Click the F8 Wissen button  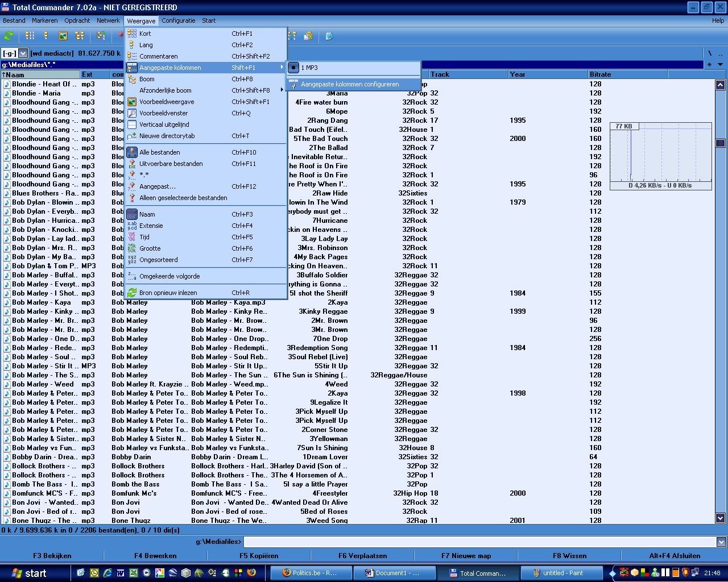569,556
